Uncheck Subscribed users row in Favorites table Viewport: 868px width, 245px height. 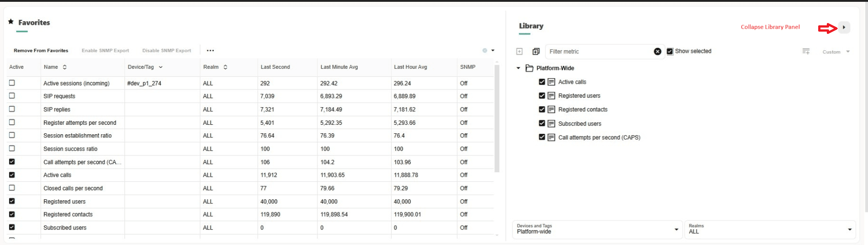point(12,227)
